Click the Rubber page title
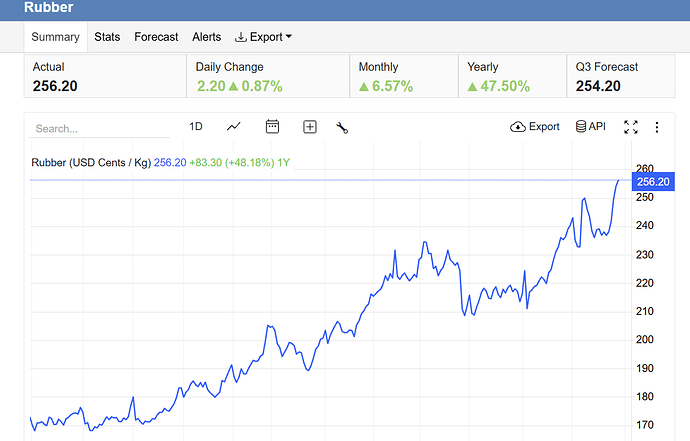 (48, 7)
